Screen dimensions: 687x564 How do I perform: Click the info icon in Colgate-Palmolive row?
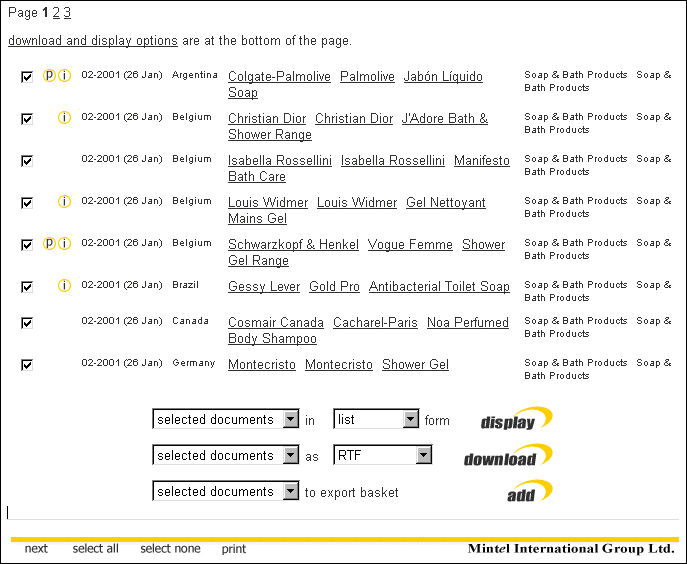[64, 76]
